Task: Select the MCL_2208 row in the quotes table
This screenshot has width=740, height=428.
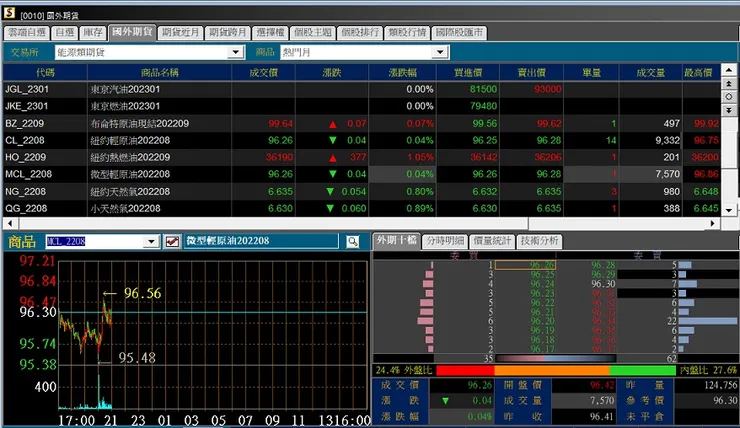Action: point(362,174)
